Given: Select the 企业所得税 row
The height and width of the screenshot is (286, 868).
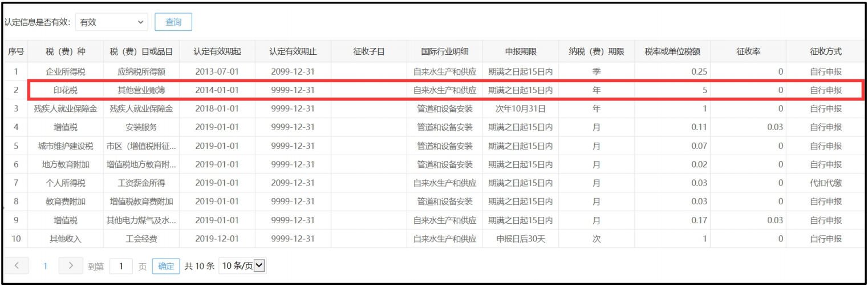Looking at the screenshot, I should click(x=65, y=72).
